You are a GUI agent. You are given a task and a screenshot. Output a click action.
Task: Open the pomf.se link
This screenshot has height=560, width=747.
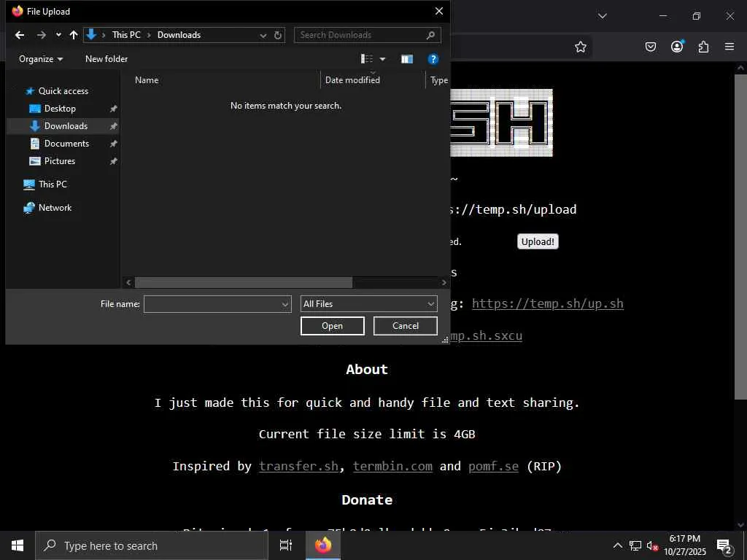(493, 466)
